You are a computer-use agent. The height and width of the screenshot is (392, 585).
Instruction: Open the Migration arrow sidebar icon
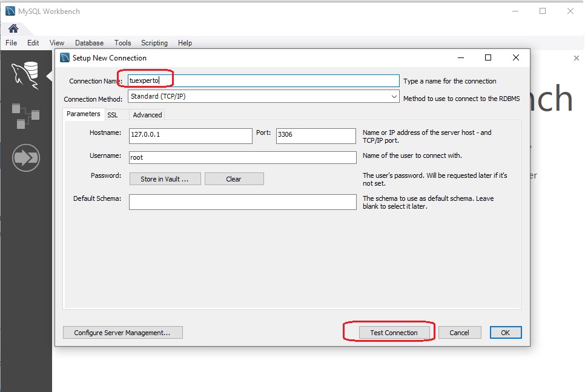(26, 158)
